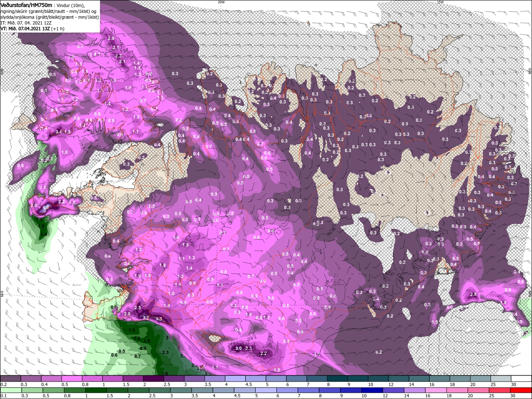This screenshot has height=399, width=532.
Task: Select the darkest purple 2–2.5 legend swatch
Action: click(x=153, y=379)
